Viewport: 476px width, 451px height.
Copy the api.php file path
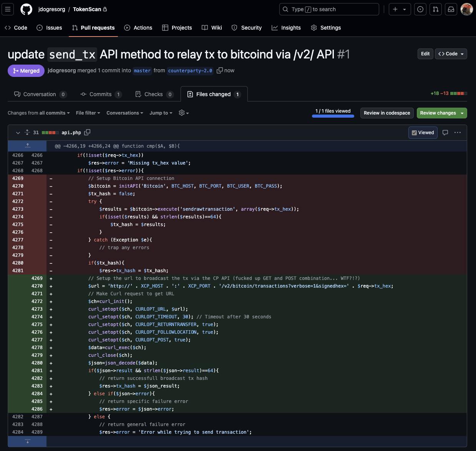[x=87, y=132]
